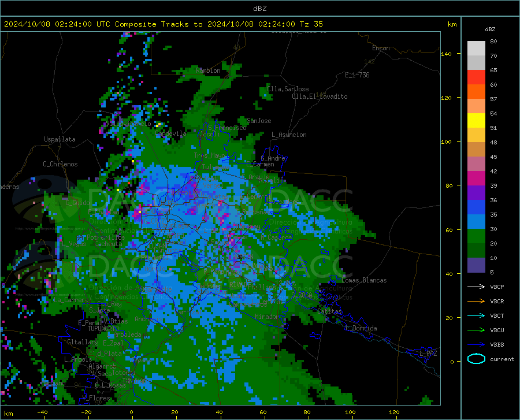Select the 54 dBZ yellow color swatch
Image resolution: width=520 pixels, height=420 pixels.
[x=476, y=121]
